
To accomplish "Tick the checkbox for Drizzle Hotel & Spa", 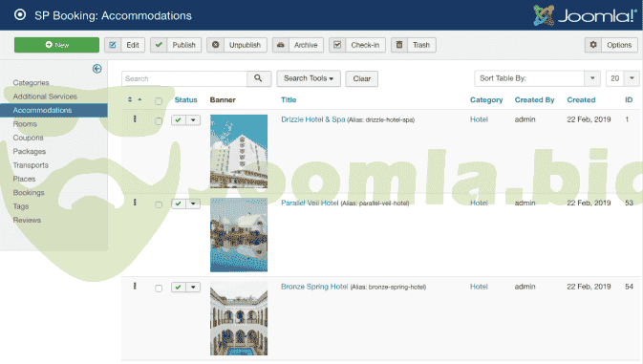I will pyautogui.click(x=159, y=121).
